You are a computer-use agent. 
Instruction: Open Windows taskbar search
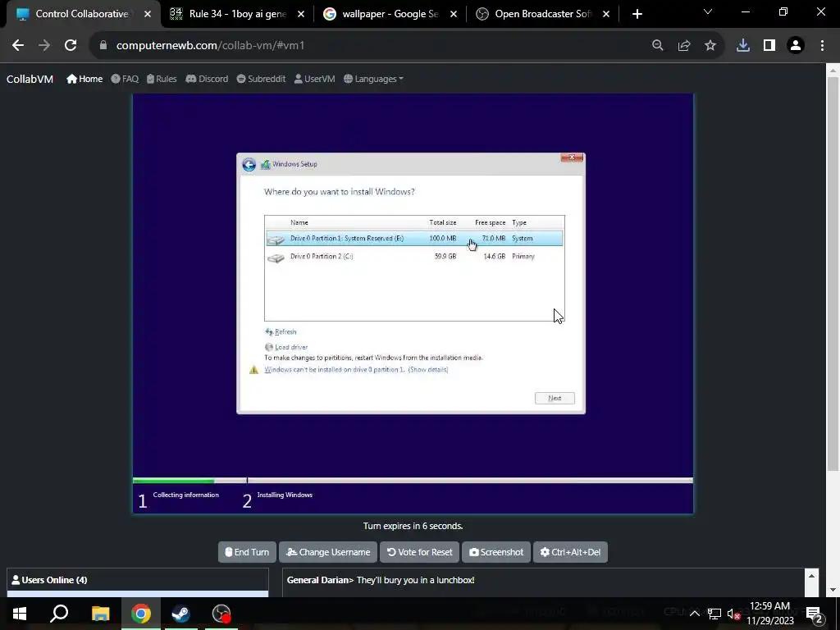59,614
